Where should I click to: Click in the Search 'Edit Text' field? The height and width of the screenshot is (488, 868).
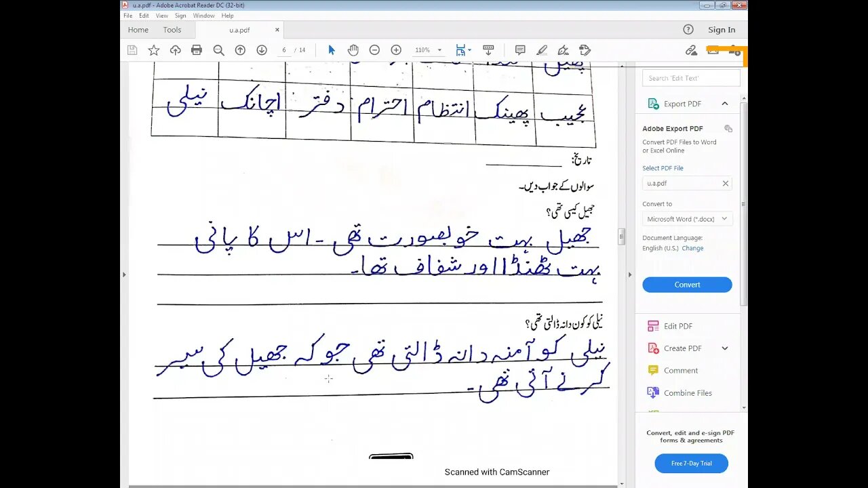(691, 78)
